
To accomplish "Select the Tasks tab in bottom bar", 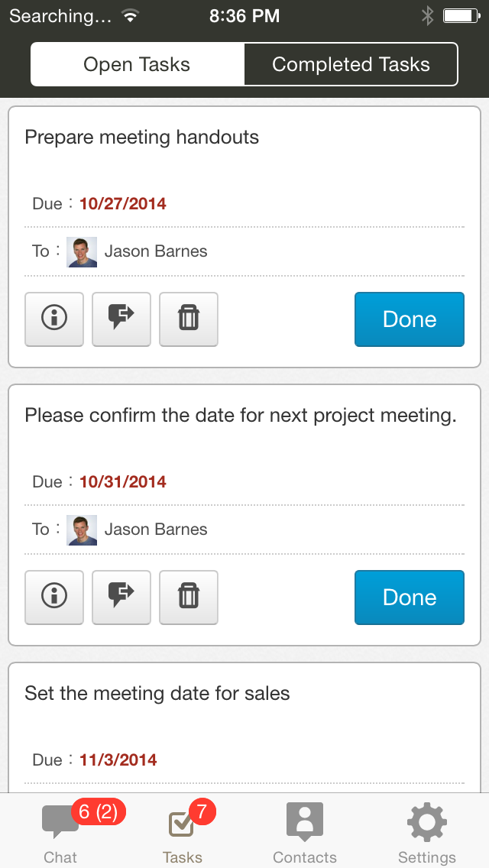I will pos(182,833).
